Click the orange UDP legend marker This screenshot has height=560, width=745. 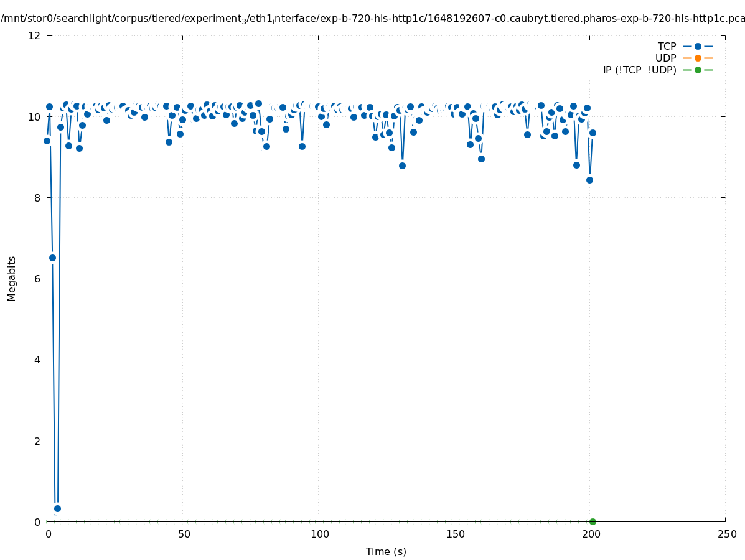point(698,58)
